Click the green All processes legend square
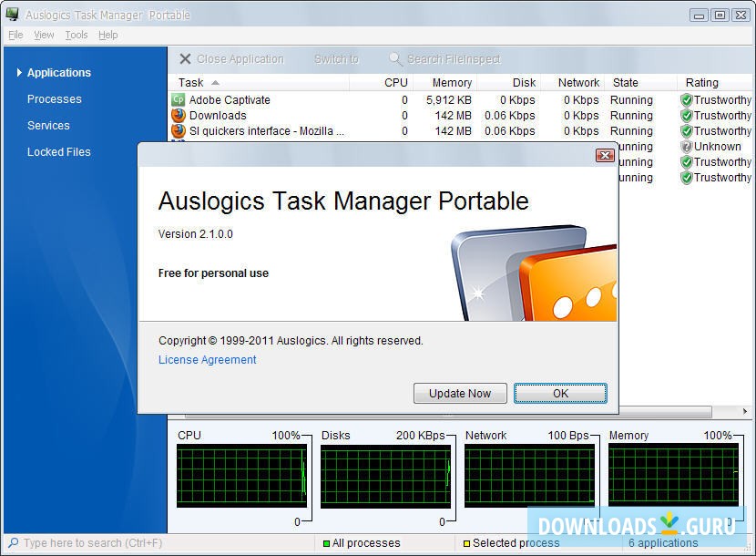The height and width of the screenshot is (556, 756). pyautogui.click(x=326, y=543)
